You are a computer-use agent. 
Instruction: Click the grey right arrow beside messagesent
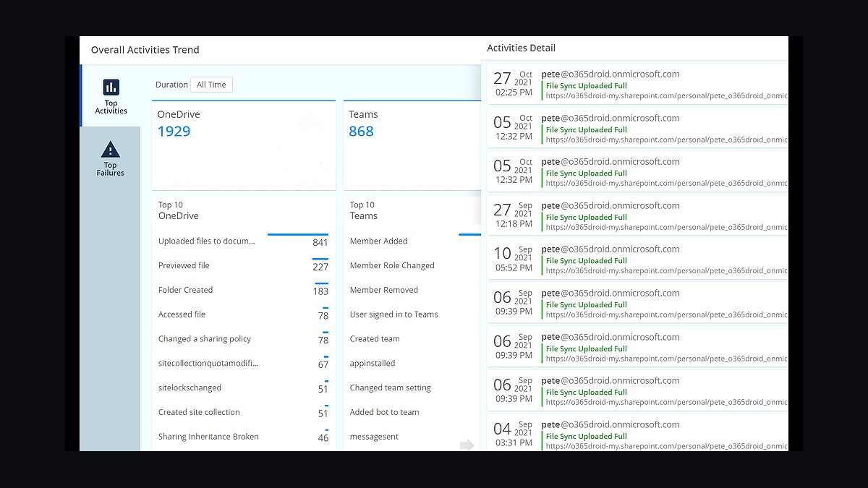coord(467,445)
